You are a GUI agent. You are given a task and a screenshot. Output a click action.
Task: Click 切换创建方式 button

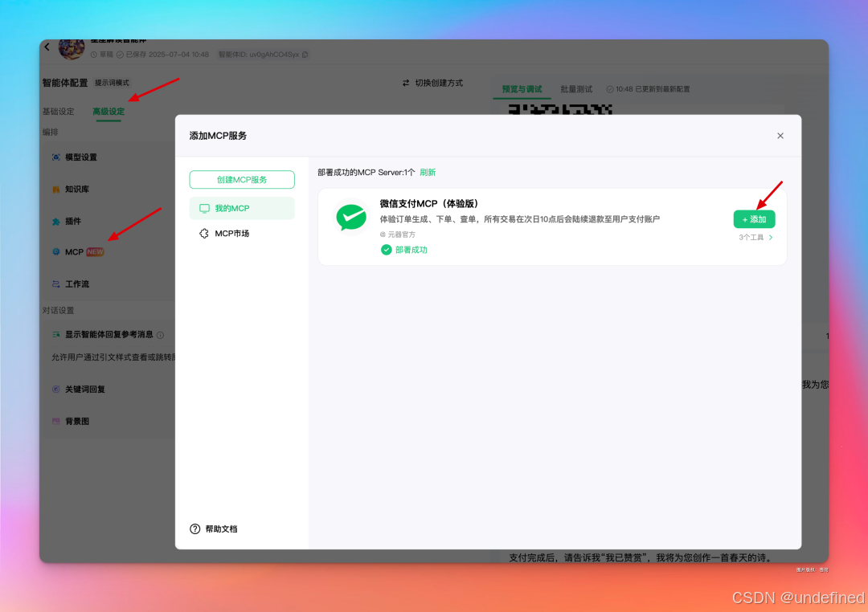[x=432, y=83]
